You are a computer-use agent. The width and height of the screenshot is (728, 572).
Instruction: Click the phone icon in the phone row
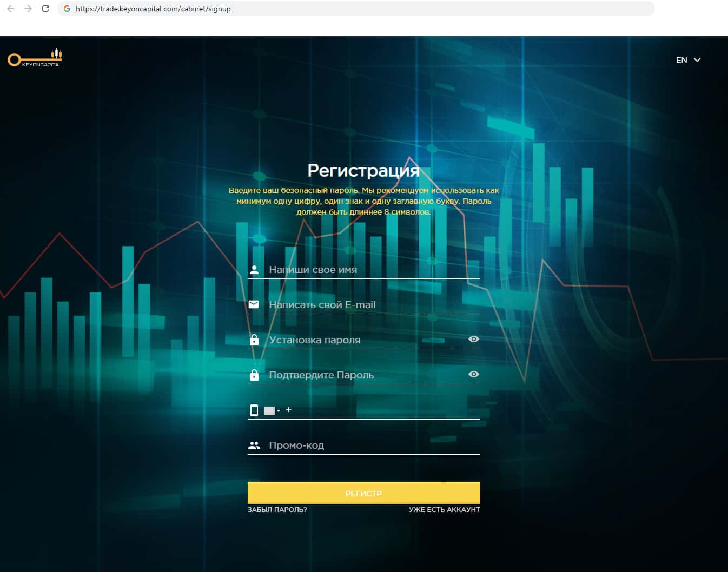point(254,410)
